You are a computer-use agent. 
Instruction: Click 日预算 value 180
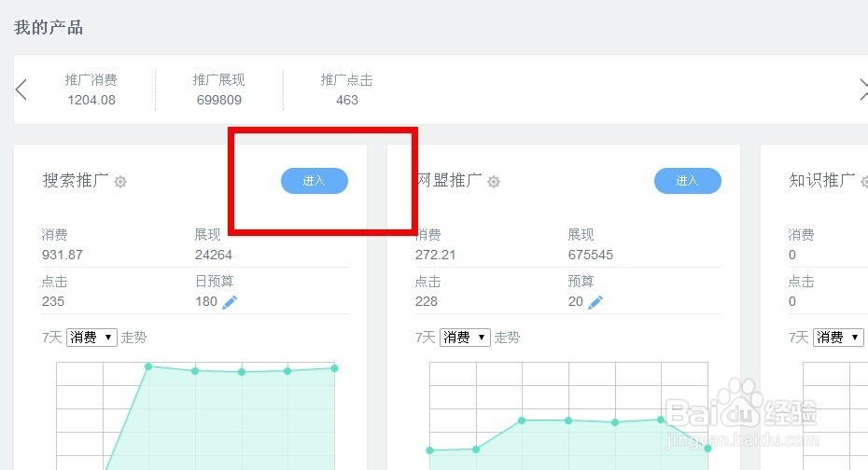pyautogui.click(x=206, y=301)
